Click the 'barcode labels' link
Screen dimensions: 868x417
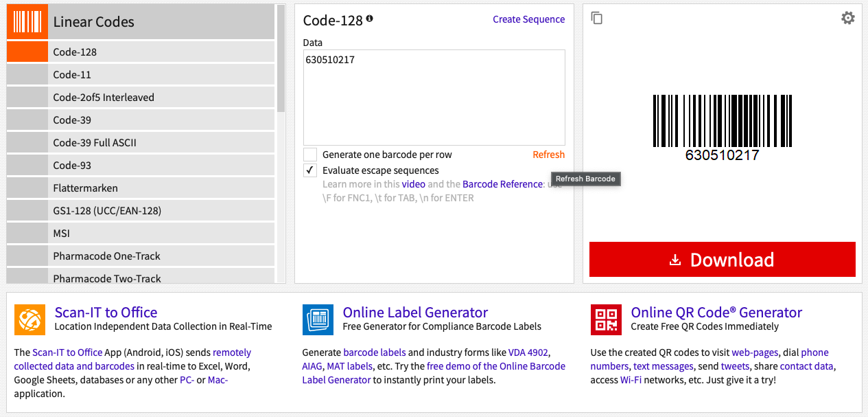click(375, 352)
